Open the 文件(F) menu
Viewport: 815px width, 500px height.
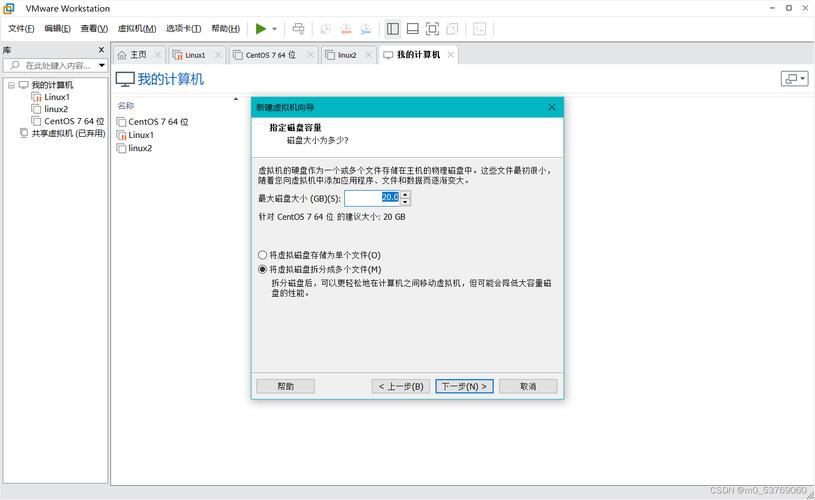click(21, 29)
